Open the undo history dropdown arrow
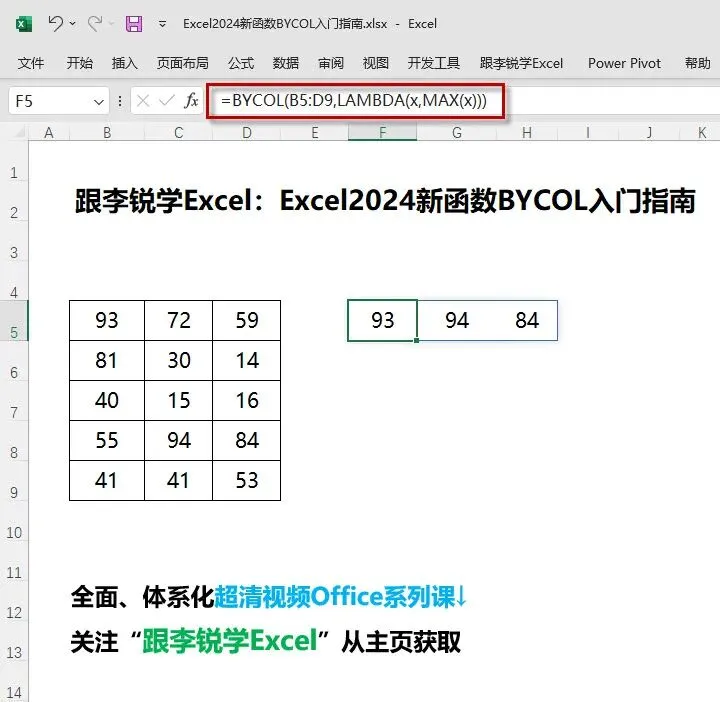Image resolution: width=720 pixels, height=702 pixels. click(x=73, y=23)
